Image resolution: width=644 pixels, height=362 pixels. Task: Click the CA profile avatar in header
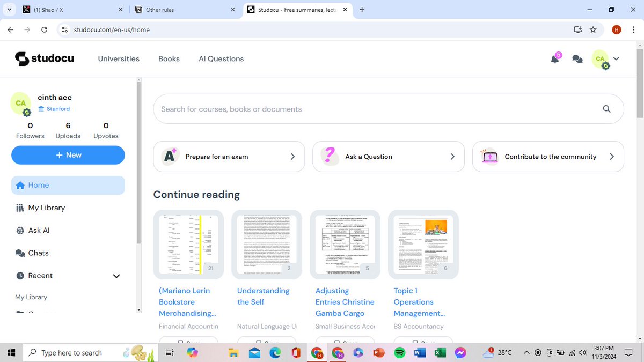pos(601,59)
